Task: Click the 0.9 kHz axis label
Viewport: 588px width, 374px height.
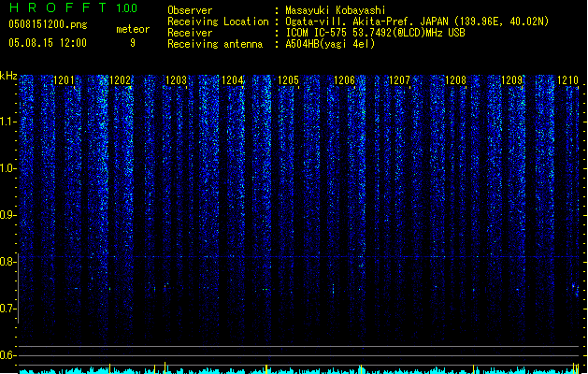Action: [x=7, y=215]
